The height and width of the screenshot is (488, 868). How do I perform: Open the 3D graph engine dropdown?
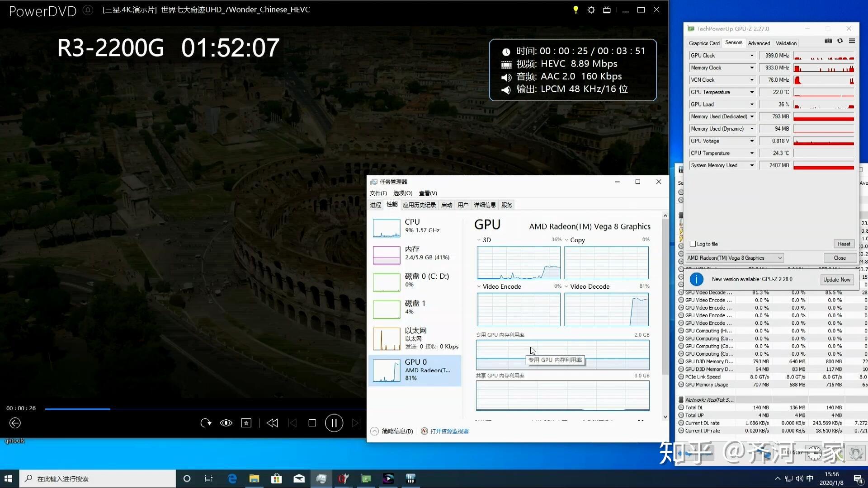coord(479,240)
